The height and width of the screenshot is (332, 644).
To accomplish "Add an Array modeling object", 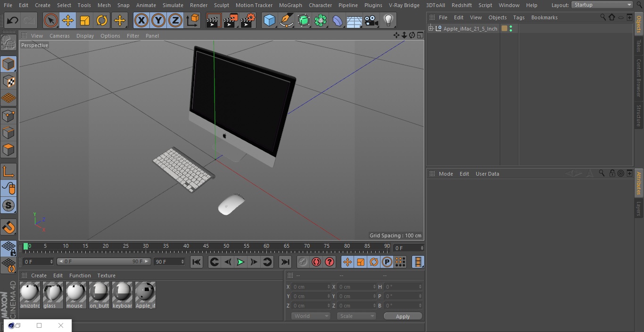I will click(321, 20).
